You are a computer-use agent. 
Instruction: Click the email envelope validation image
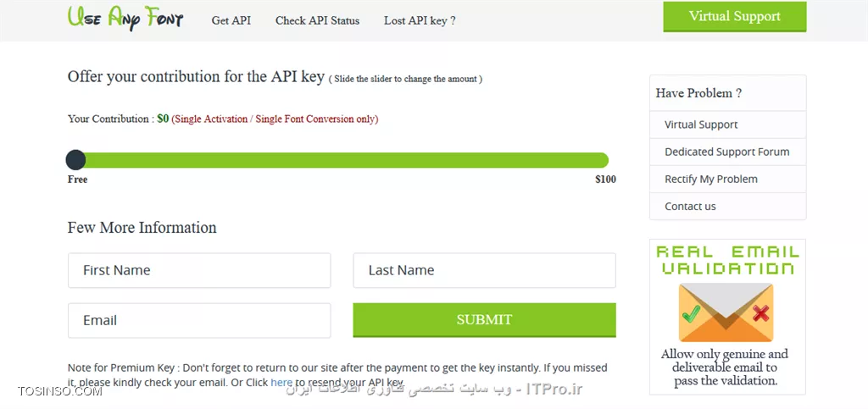click(726, 312)
